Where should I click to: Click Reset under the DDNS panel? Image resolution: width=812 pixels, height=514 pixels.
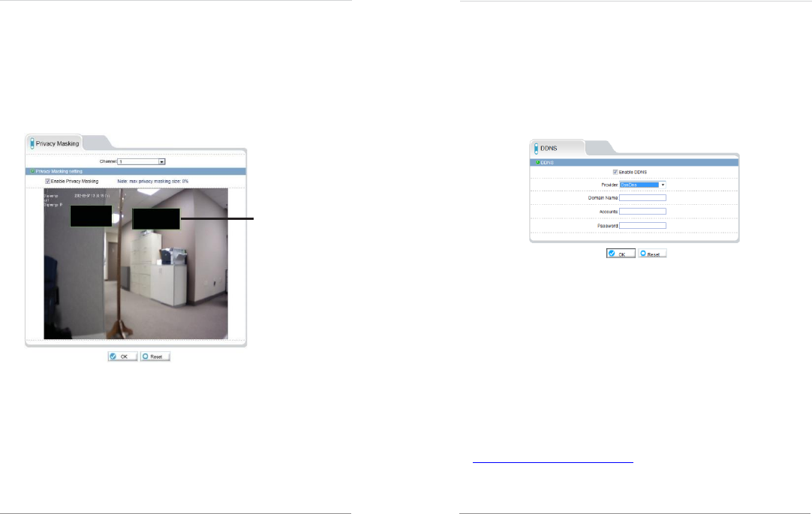pyautogui.click(x=652, y=254)
